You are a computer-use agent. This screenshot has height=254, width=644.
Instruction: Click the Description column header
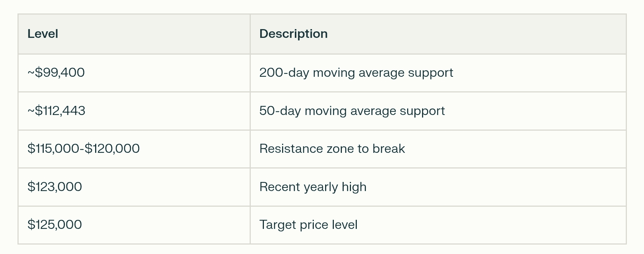(x=293, y=34)
